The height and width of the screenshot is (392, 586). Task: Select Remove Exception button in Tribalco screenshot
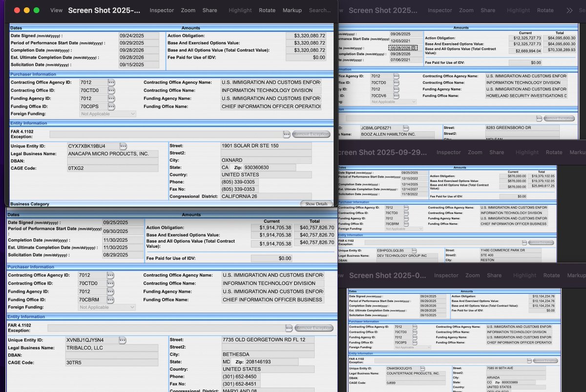(x=314, y=328)
